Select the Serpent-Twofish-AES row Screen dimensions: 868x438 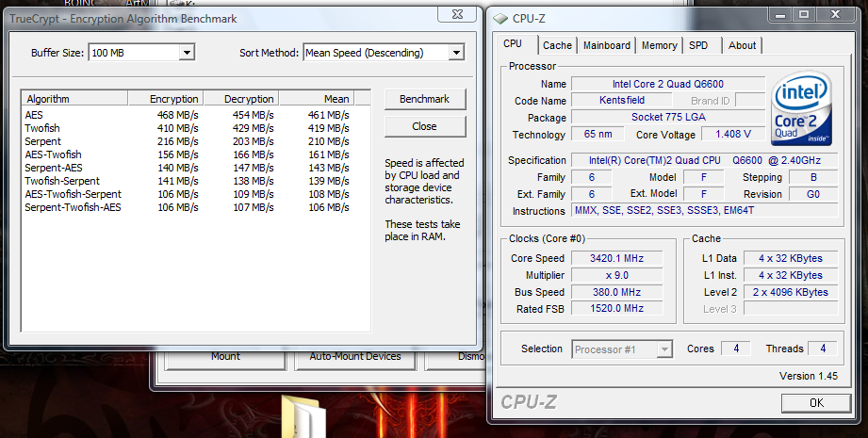pyautogui.click(x=188, y=208)
